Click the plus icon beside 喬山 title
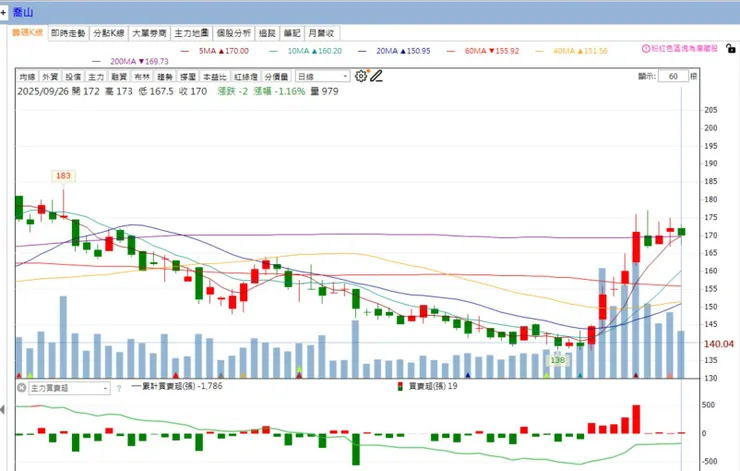 3,12
